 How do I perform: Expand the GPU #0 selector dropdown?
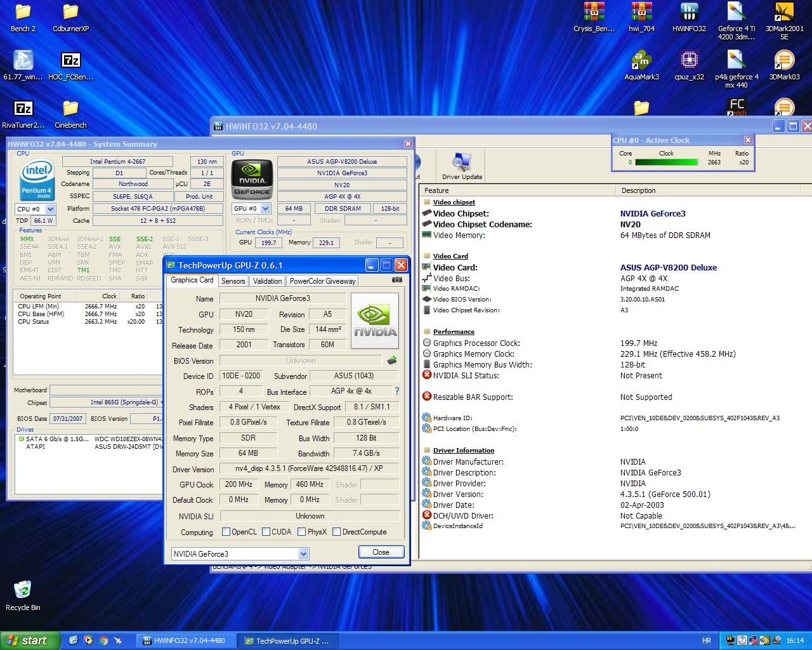[266, 208]
